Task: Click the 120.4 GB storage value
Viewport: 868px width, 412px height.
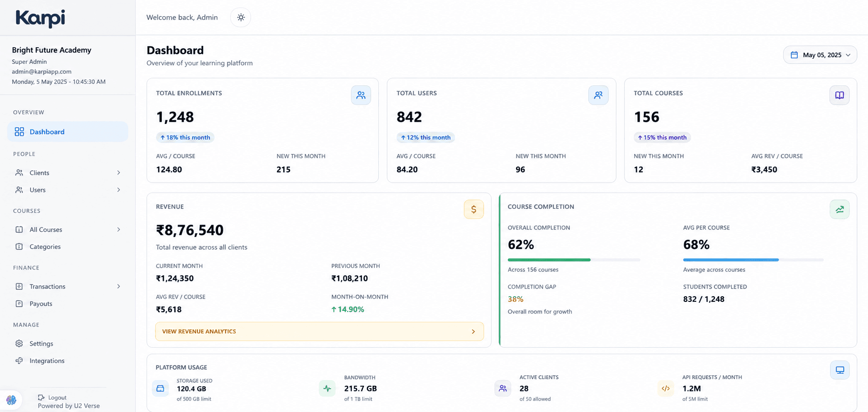Action: 191,389
